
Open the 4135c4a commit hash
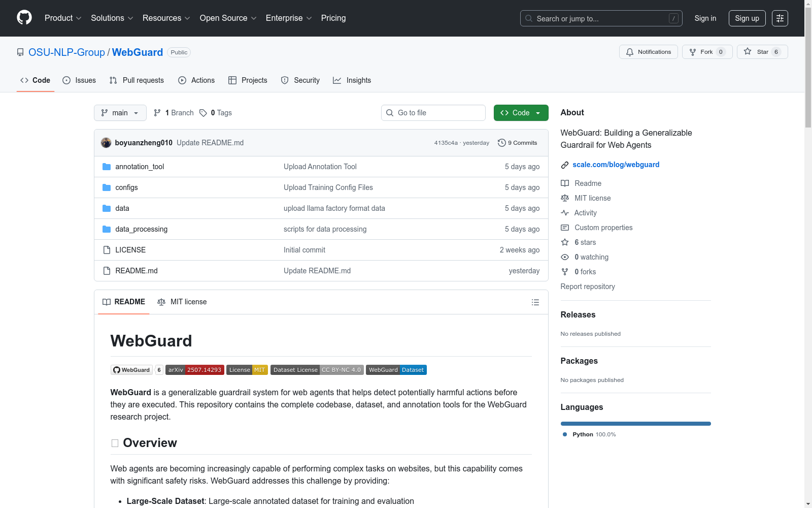click(x=446, y=143)
